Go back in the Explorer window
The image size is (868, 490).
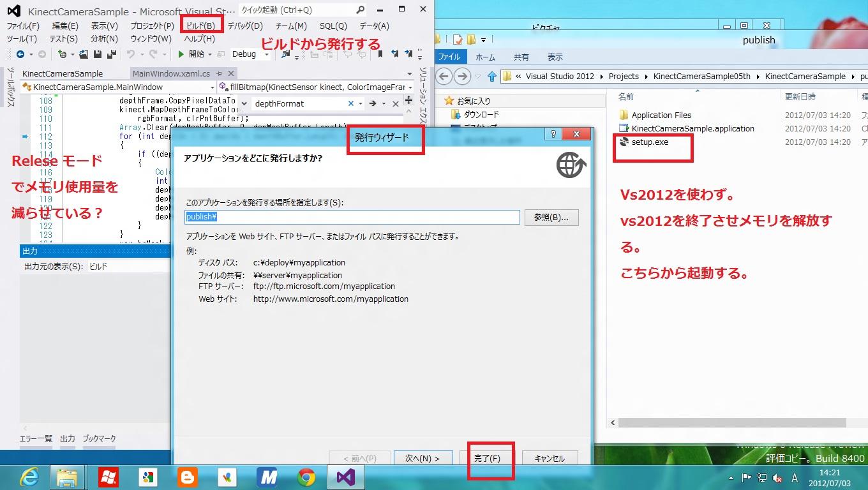tap(444, 76)
